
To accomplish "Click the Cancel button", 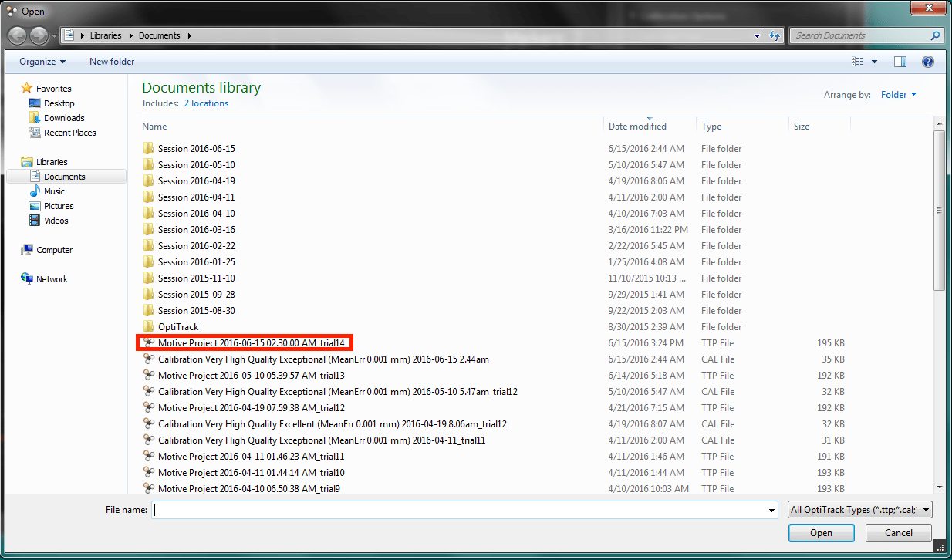I will pos(899,533).
